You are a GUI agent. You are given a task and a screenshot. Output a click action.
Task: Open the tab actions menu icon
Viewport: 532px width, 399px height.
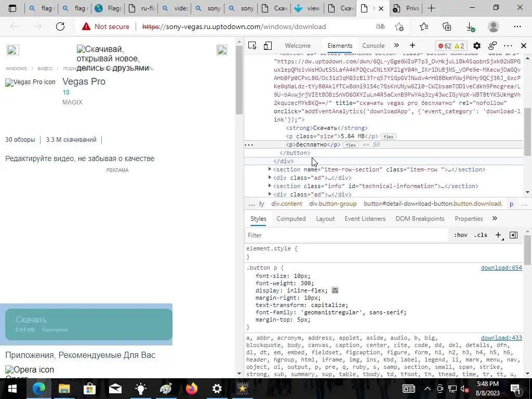12,8
